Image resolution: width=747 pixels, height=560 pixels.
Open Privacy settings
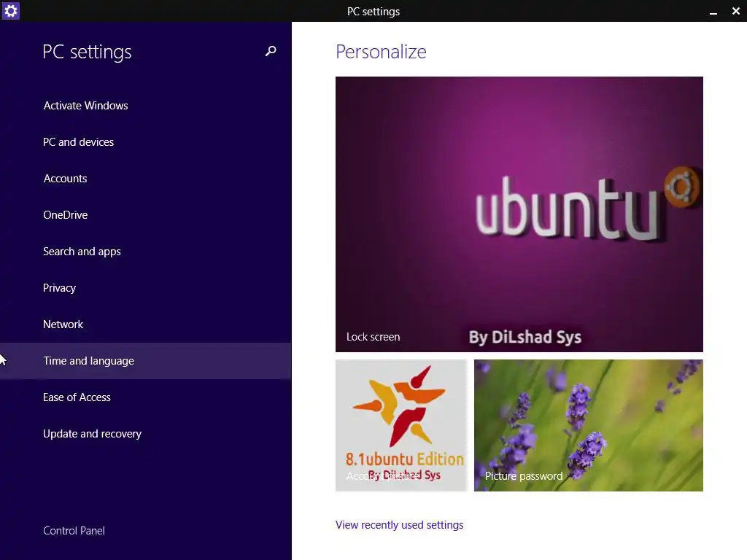point(60,288)
